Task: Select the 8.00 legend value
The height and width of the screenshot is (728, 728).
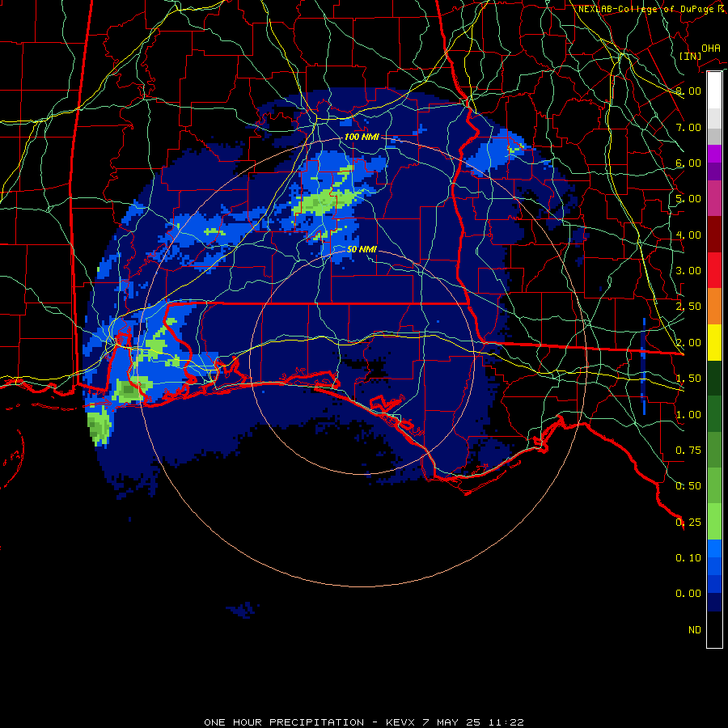Action: [x=688, y=91]
